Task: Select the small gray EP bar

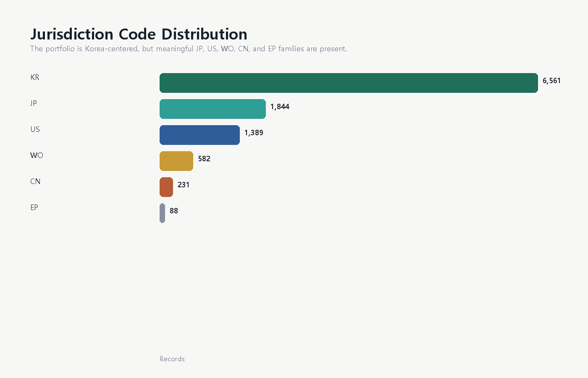Action: [162, 213]
